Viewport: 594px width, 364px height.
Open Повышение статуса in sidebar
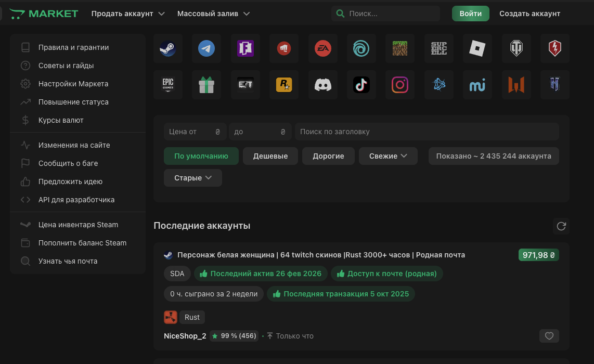point(78,102)
